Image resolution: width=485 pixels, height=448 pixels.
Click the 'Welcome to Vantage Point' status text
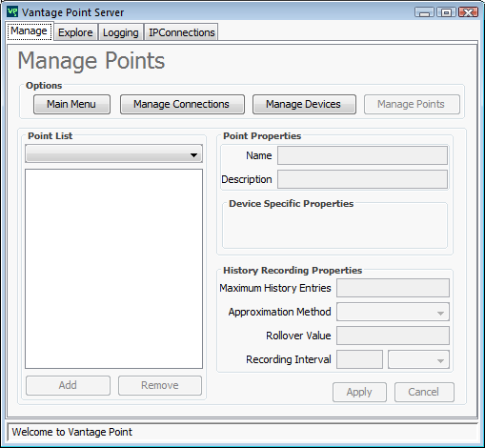(x=72, y=432)
